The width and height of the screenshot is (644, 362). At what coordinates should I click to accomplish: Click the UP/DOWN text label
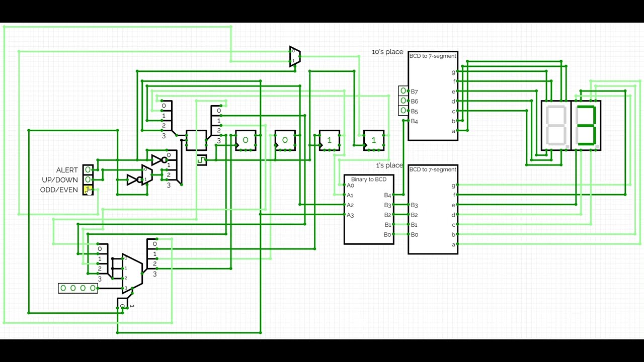coord(60,179)
